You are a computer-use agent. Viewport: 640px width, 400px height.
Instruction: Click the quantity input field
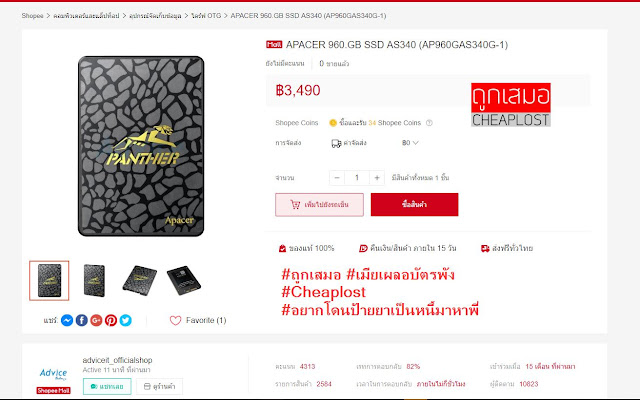coord(357,178)
